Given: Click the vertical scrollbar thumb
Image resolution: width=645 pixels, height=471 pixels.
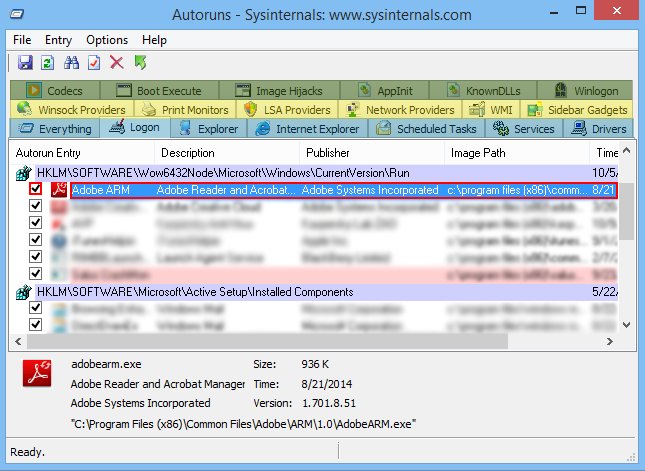Looking at the screenshot, I should (626, 211).
